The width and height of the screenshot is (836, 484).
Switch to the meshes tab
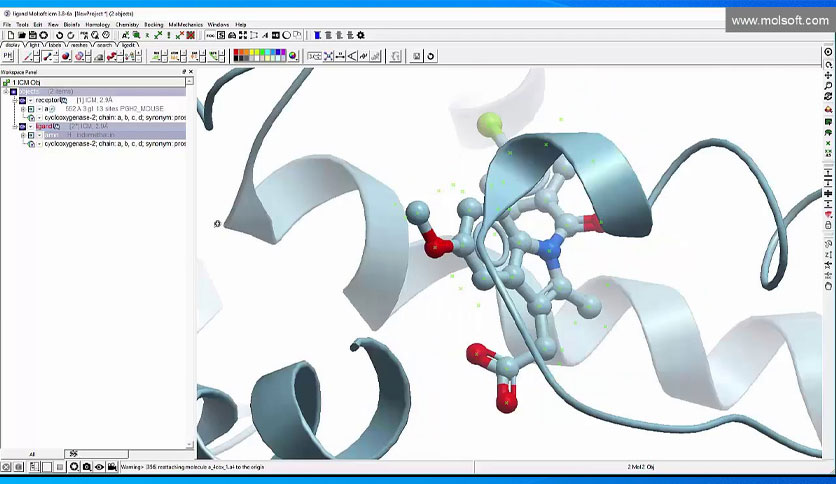[79, 45]
